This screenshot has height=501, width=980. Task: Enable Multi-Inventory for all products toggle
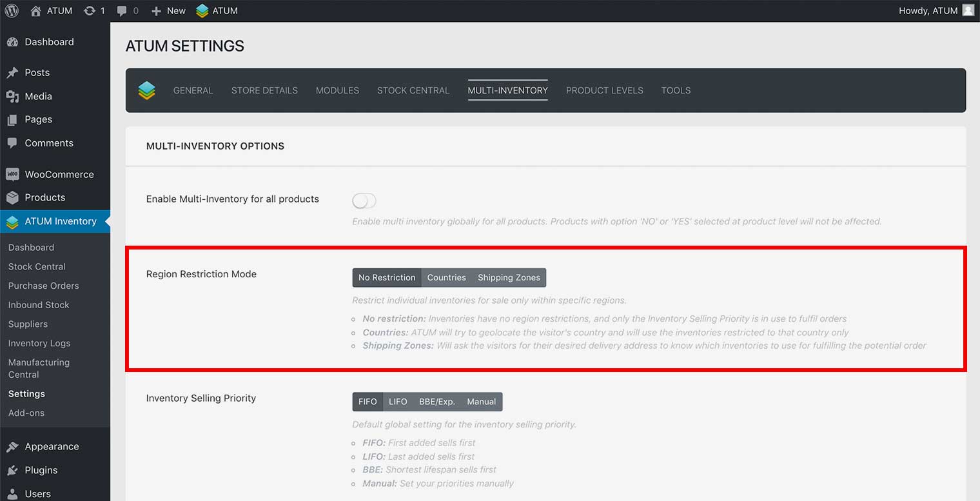tap(364, 201)
